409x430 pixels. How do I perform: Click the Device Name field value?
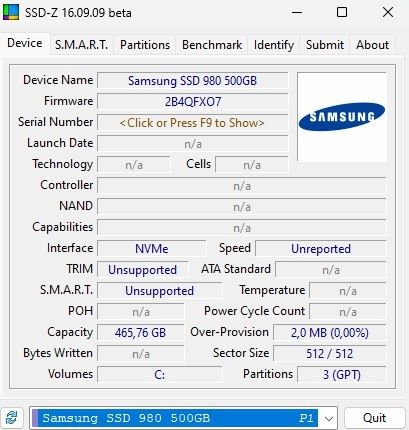(x=192, y=81)
